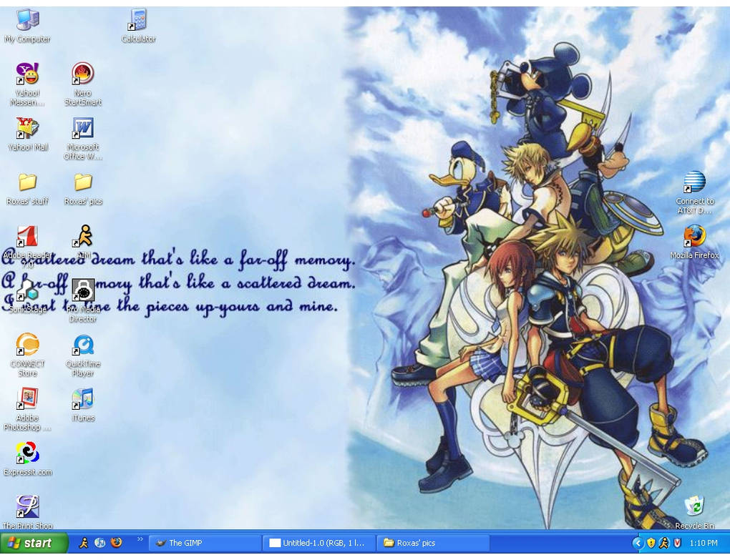The image size is (730, 560).
Task: Open the My Computer desktop icon
Action: pyautogui.click(x=27, y=26)
